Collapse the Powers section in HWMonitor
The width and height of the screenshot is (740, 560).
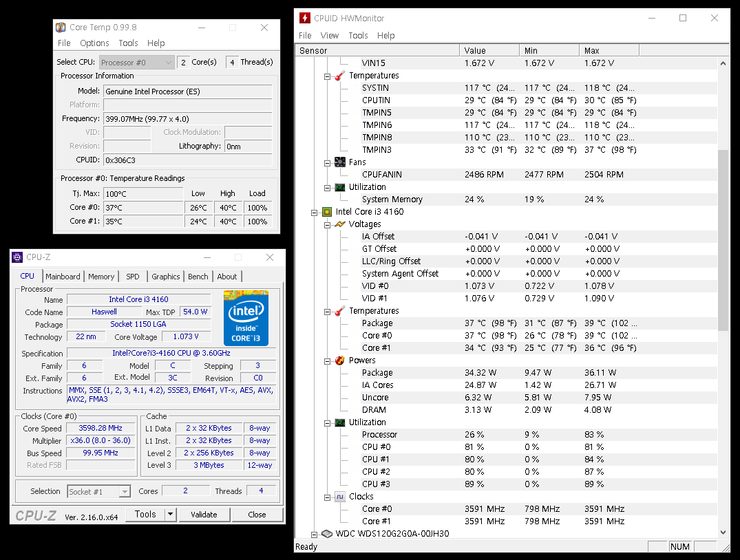point(328,360)
